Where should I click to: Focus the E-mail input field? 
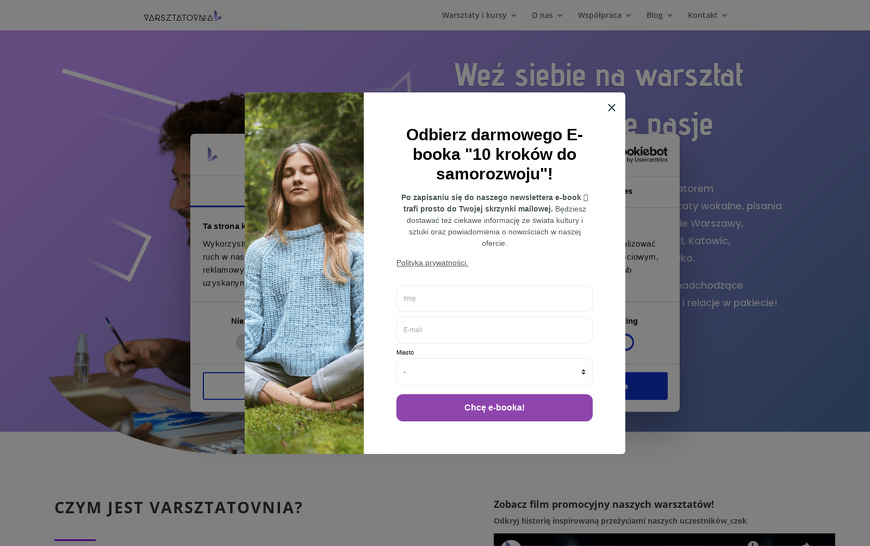[x=494, y=330]
